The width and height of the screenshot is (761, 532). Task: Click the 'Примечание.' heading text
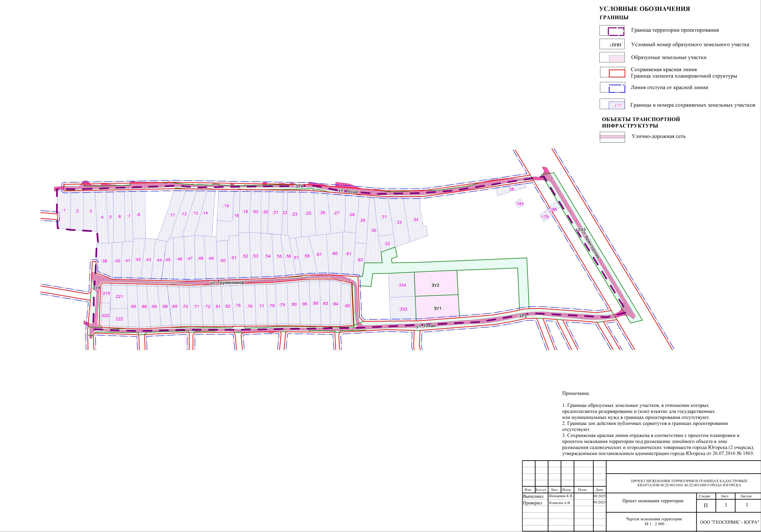(x=576, y=393)
